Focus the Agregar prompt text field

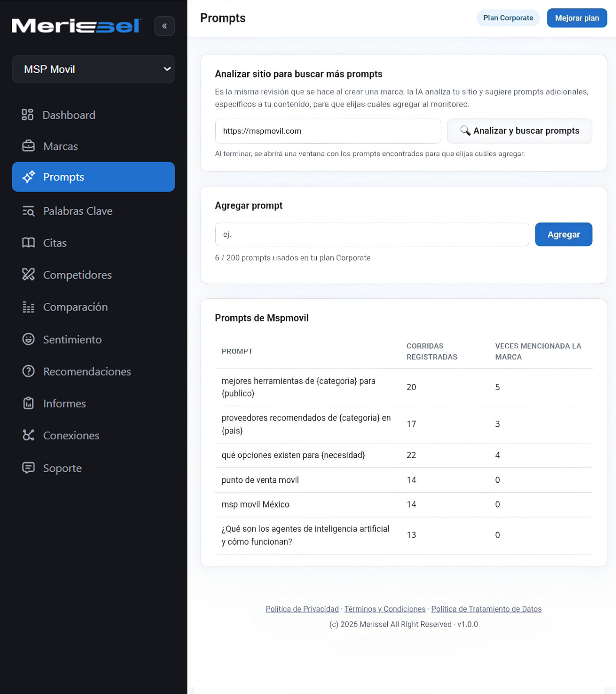click(372, 235)
